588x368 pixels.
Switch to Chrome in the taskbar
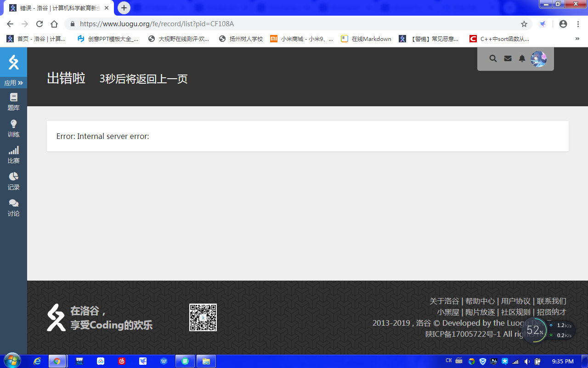tap(57, 361)
